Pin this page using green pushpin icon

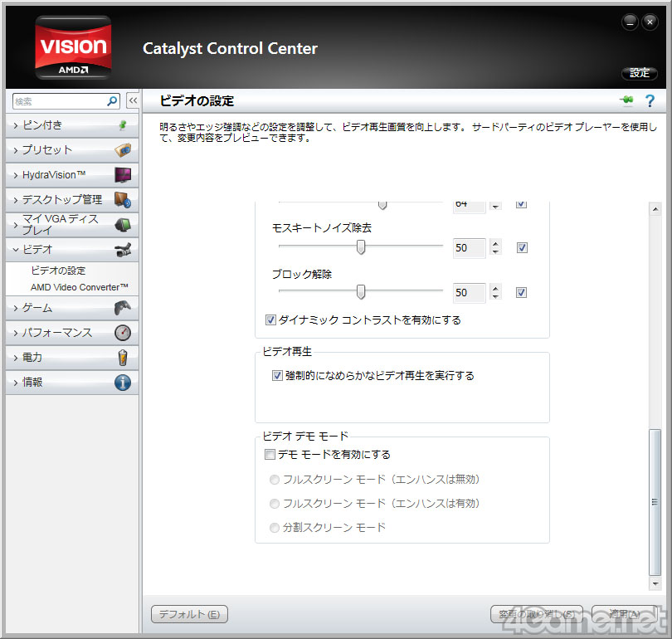click(626, 100)
